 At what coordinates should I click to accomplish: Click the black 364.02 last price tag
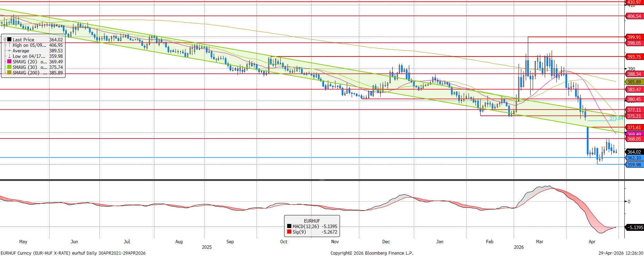tap(634, 152)
